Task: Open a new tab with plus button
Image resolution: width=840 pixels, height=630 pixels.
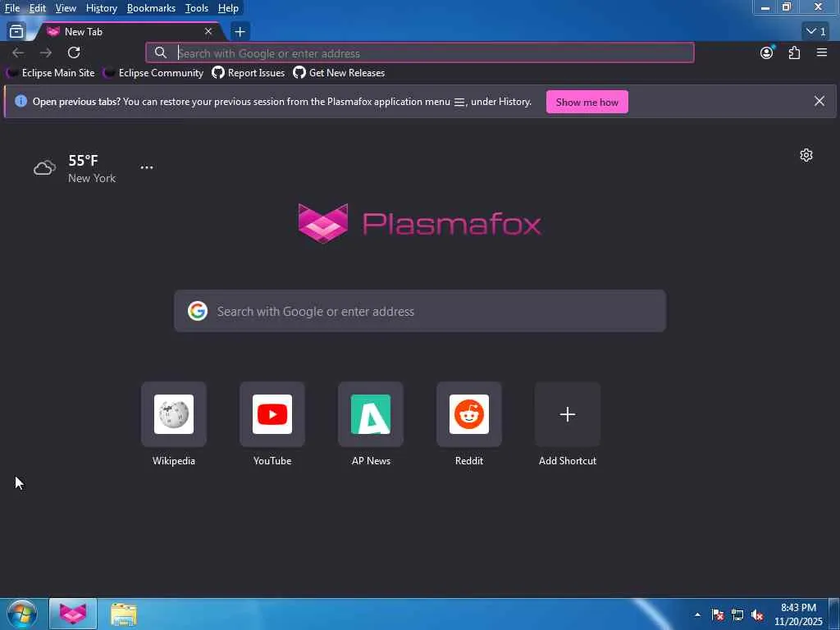Action: point(240,32)
